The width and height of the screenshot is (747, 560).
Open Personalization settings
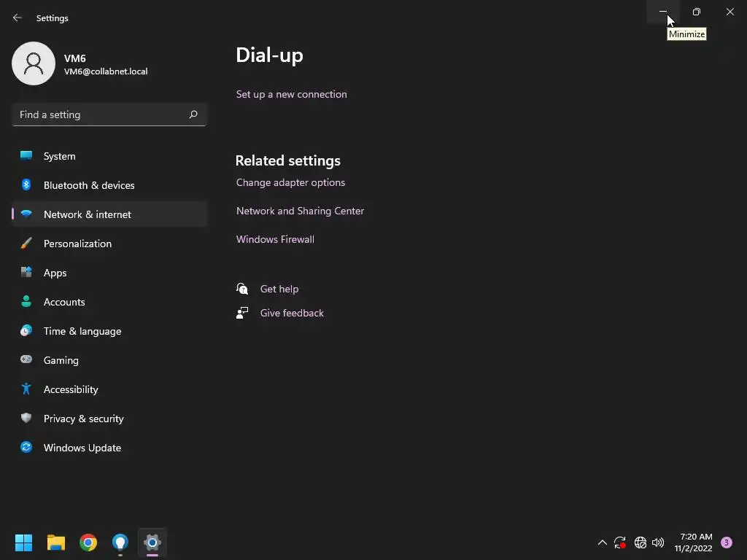click(109, 244)
